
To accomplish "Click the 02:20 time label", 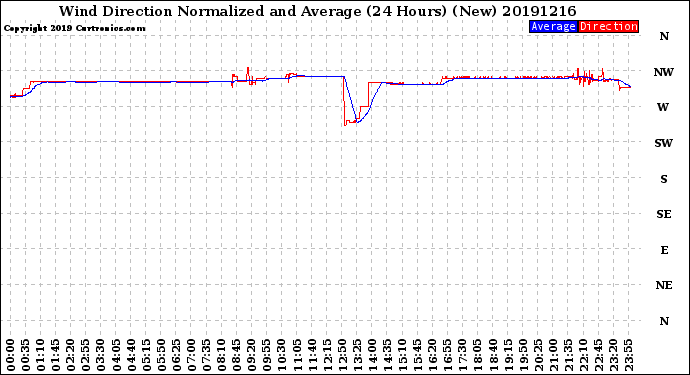I will point(71,355).
